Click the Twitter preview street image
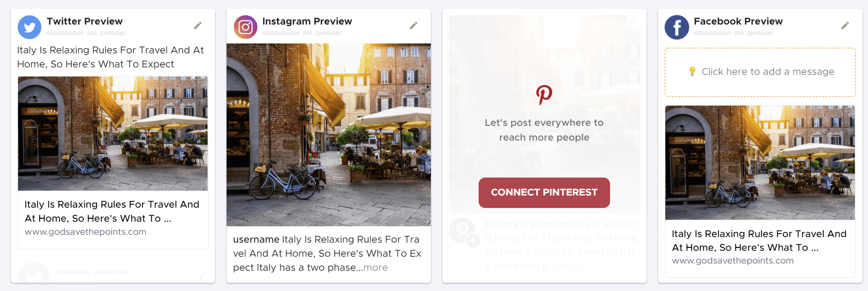Screen dimensions: 868x291 tap(113, 133)
